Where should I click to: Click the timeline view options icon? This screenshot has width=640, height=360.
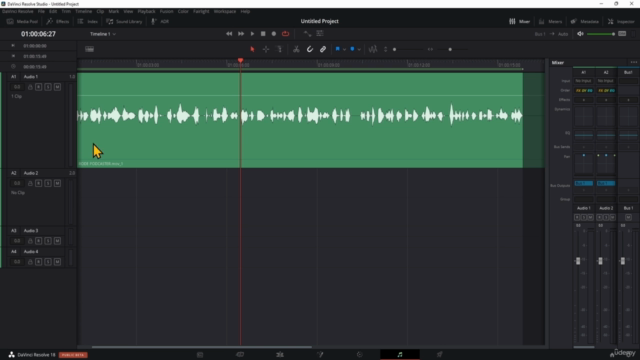coord(89,49)
